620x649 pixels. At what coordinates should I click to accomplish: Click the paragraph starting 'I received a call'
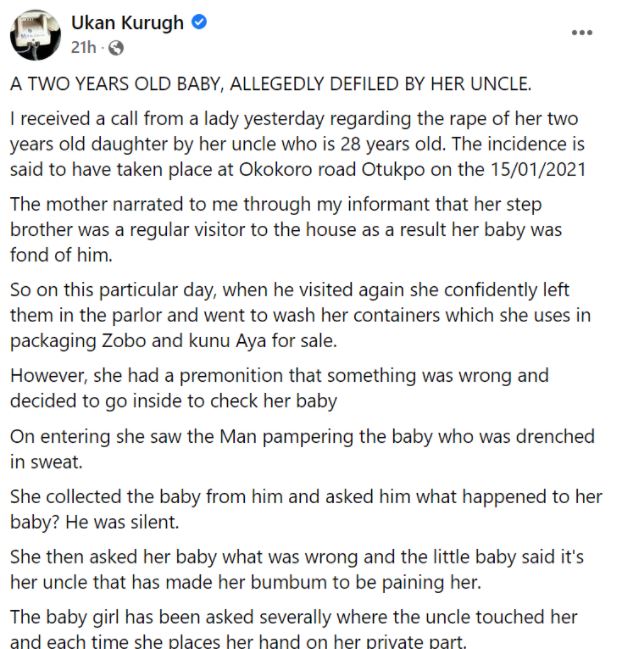coord(300,144)
